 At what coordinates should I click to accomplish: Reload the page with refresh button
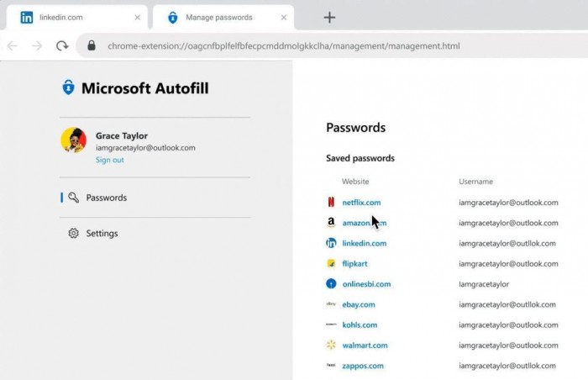(x=62, y=46)
